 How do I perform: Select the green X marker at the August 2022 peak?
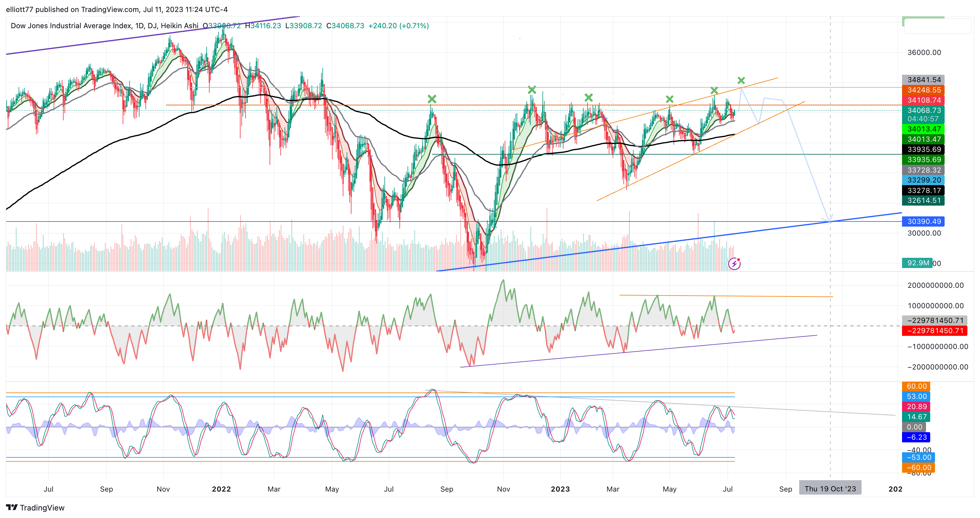[432, 99]
